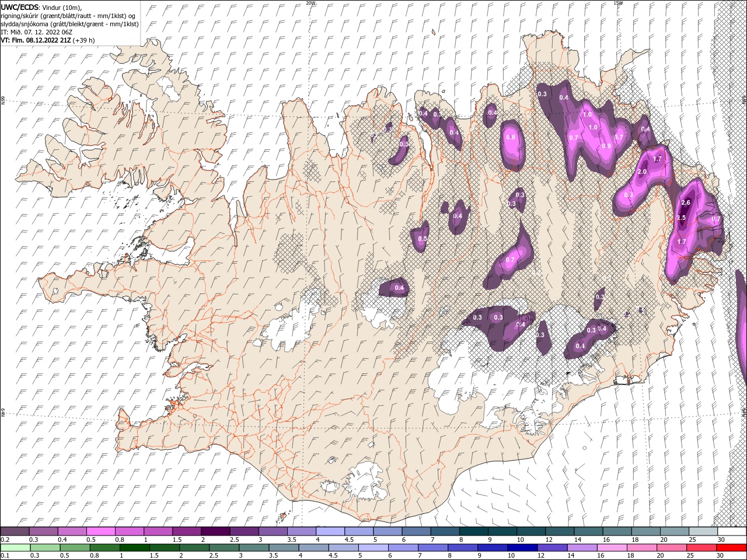Click the upper legend "0.2" label
The height and width of the screenshot is (560, 747).
[5, 540]
